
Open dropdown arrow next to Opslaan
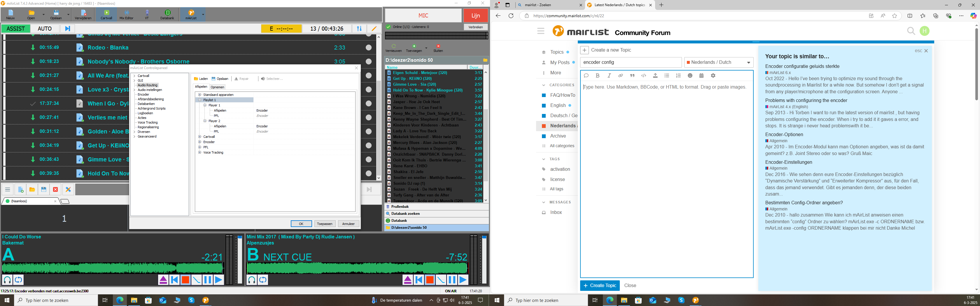69,15
